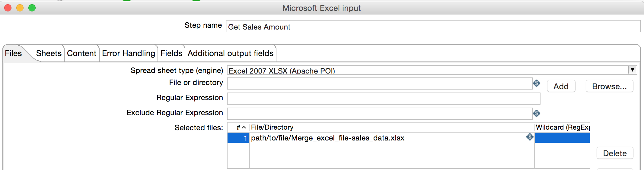This screenshot has height=170, width=644.
Task: Click the Browse... button
Action: [609, 87]
